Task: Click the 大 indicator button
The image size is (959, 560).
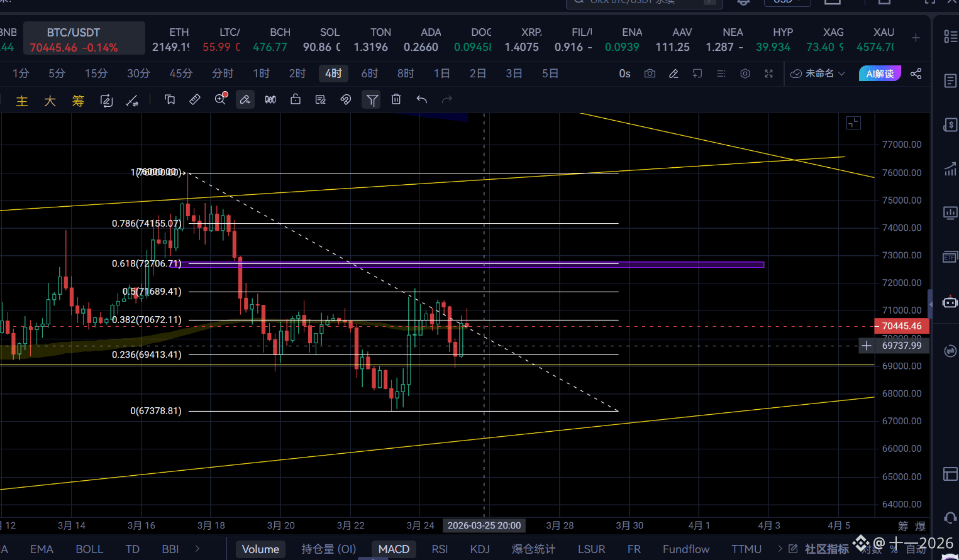Action: (50, 101)
